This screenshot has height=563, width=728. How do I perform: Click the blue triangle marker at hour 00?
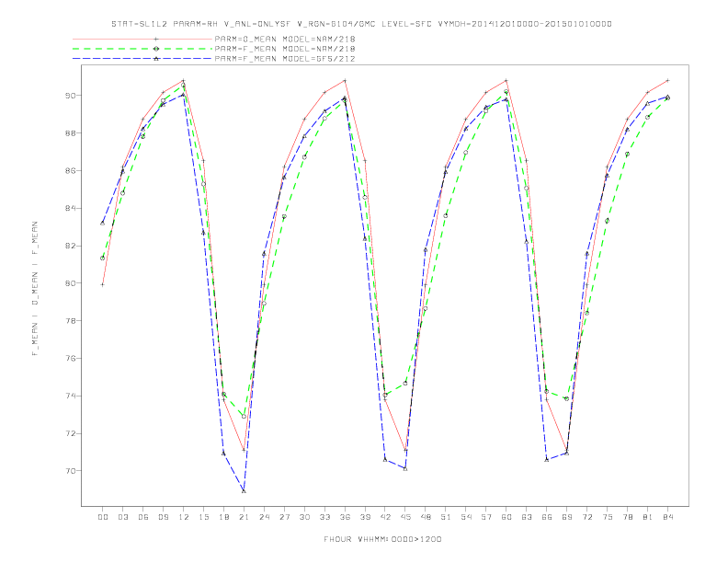103,224
